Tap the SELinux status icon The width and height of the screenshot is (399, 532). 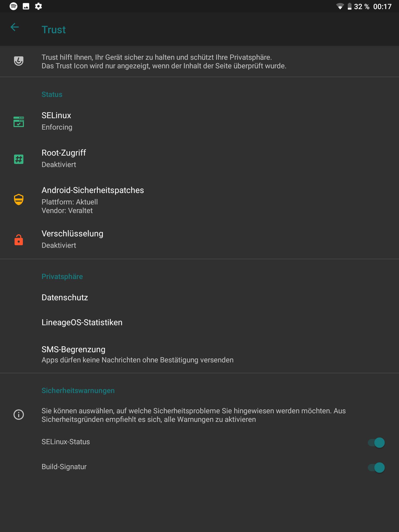pyautogui.click(x=19, y=122)
